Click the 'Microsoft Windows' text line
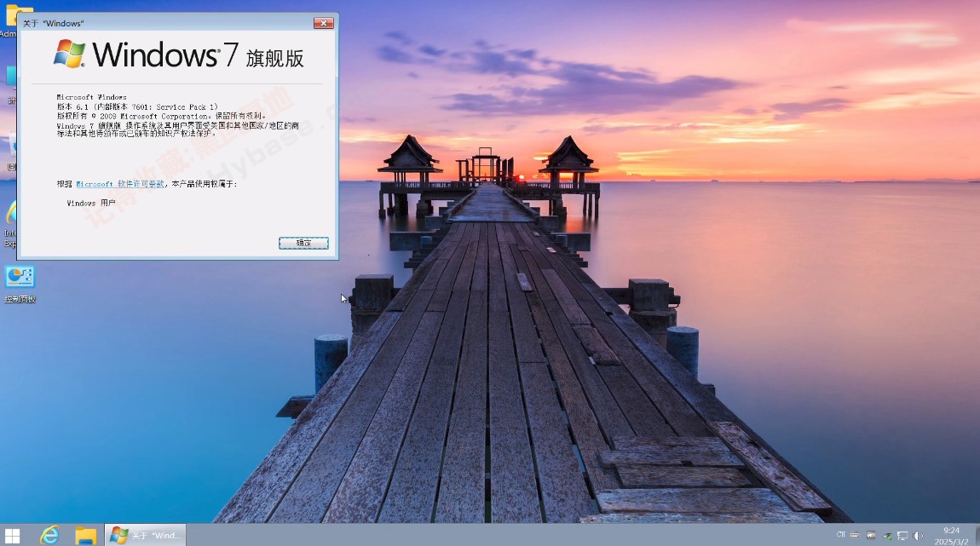The height and width of the screenshot is (546, 980). click(x=91, y=97)
